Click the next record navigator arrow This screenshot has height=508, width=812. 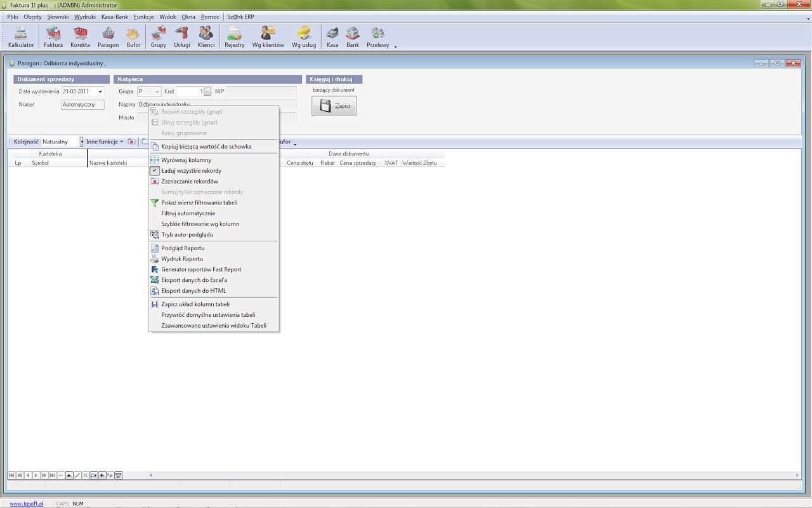[x=36, y=475]
